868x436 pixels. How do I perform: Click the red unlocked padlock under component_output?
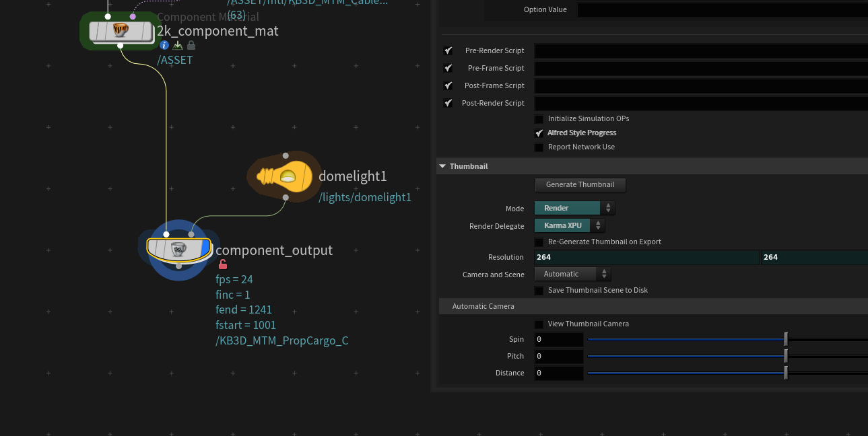point(223,264)
